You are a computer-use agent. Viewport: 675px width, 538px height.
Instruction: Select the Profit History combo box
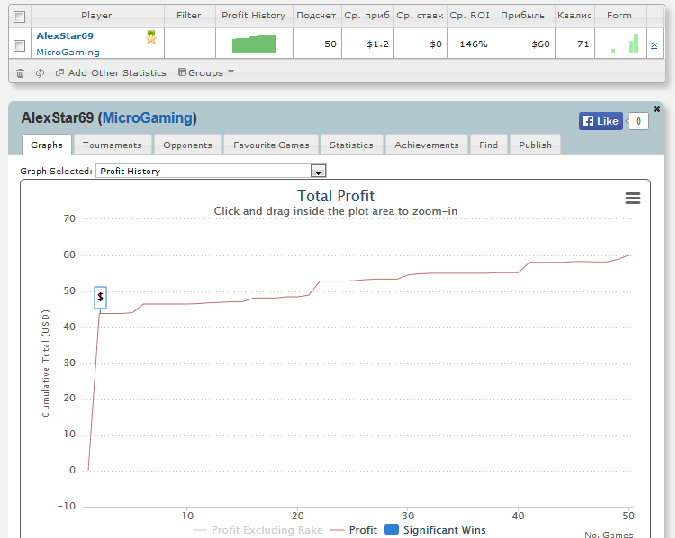pyautogui.click(x=211, y=171)
